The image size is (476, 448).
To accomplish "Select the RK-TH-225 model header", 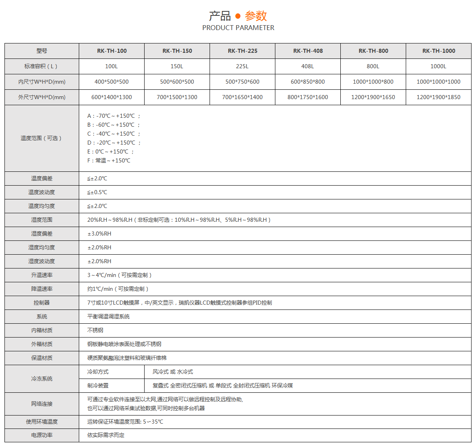I will pyautogui.click(x=242, y=51).
